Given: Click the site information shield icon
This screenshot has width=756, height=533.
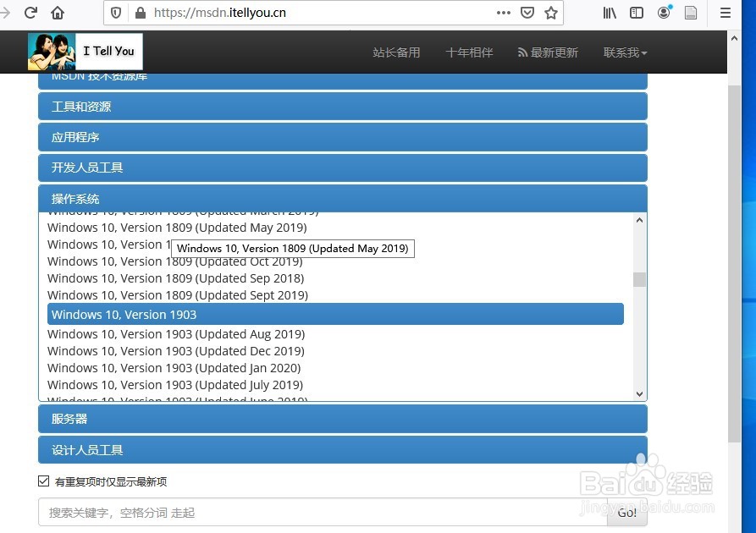Looking at the screenshot, I should [116, 13].
